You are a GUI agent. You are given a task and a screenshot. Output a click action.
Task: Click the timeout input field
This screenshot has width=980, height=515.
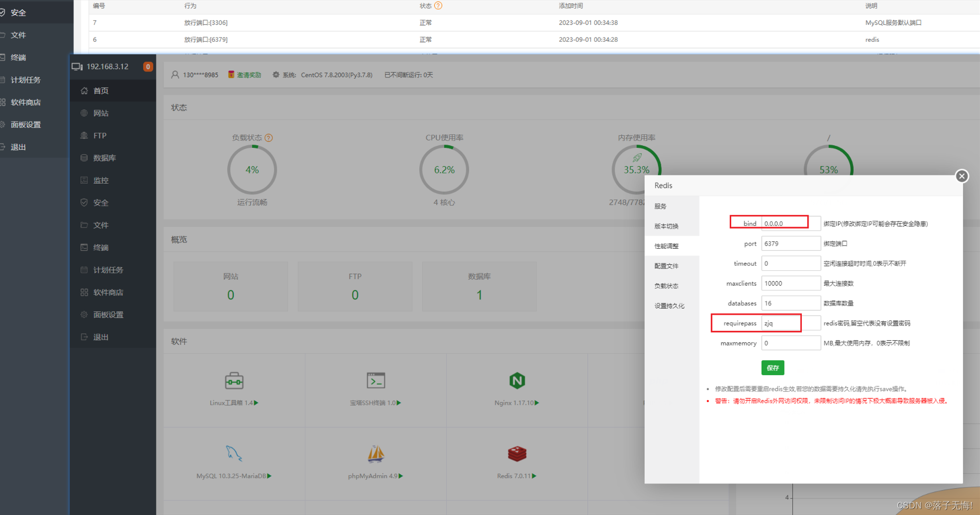pyautogui.click(x=791, y=263)
